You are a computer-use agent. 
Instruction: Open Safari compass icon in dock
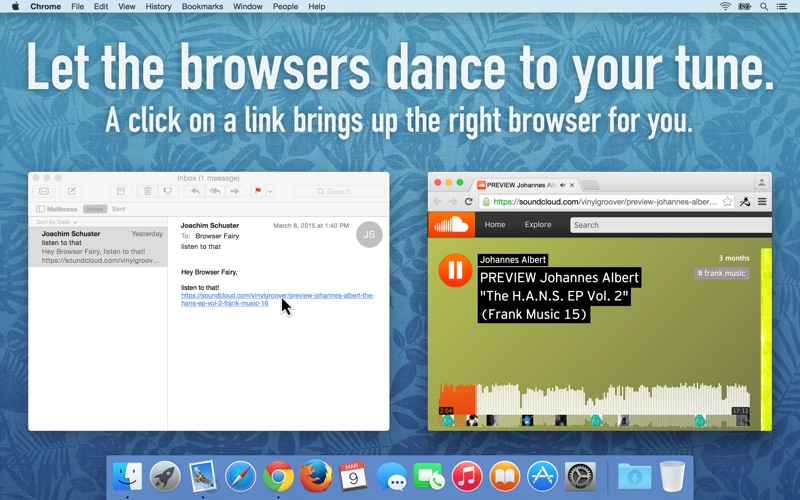(x=240, y=477)
